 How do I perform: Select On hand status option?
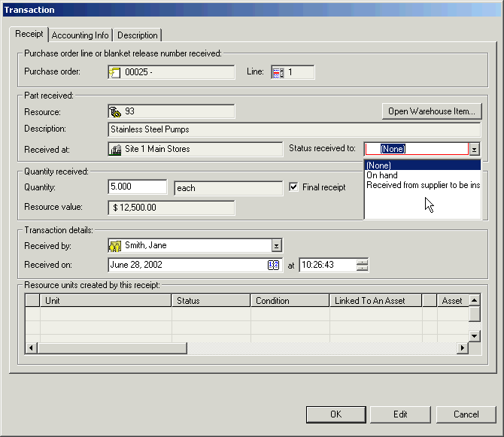(x=382, y=175)
